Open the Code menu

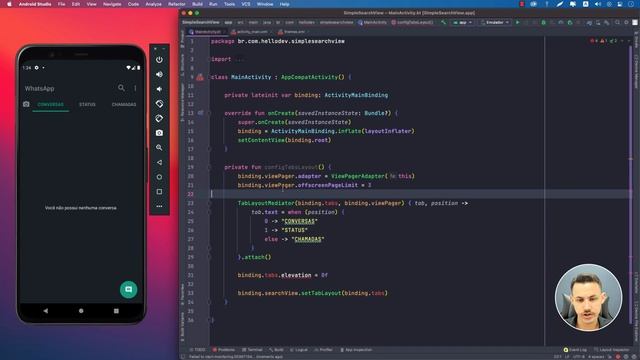[133, 4]
